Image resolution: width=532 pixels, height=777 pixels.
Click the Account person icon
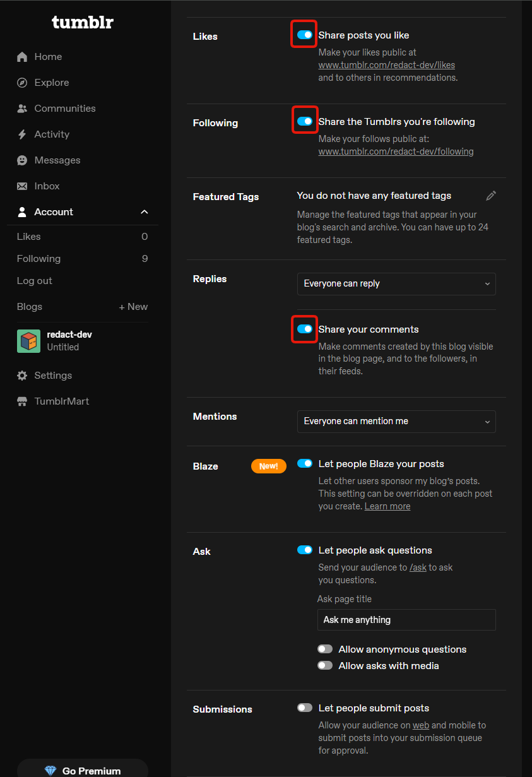(x=22, y=212)
